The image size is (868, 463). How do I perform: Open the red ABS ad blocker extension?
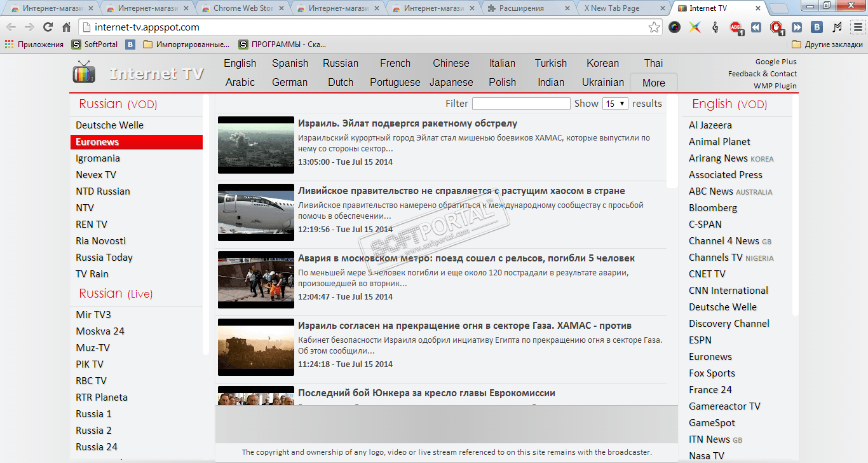[736, 27]
